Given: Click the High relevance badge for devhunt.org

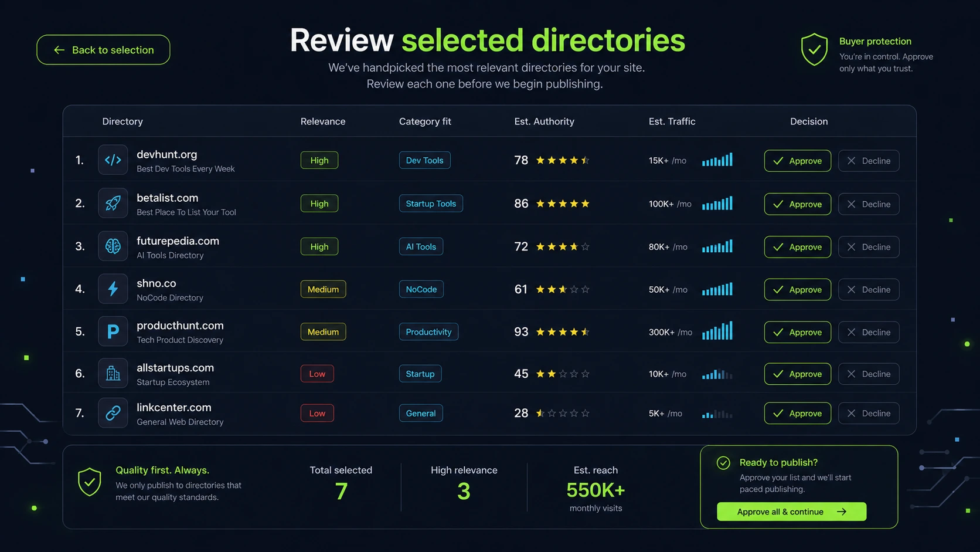Looking at the screenshot, I should [x=319, y=160].
